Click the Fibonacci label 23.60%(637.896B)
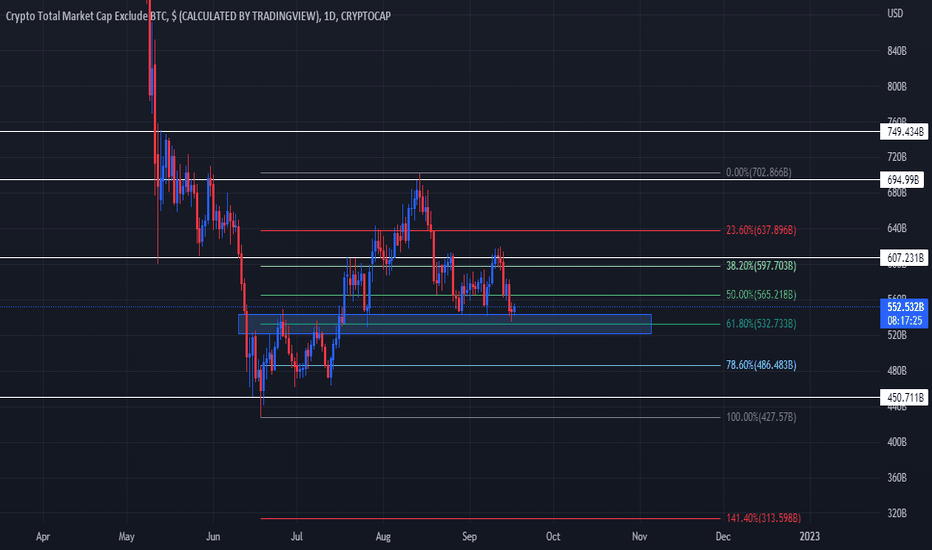 (x=761, y=230)
